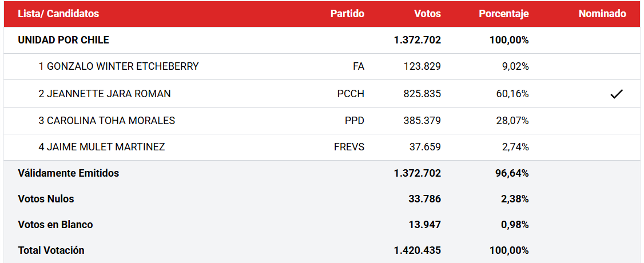Select candidate Jaime Mulet Martinez
644x263 pixels.
[x=102, y=146]
